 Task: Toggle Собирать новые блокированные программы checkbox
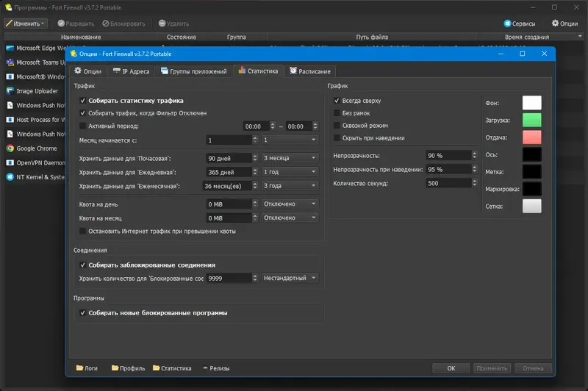82,312
